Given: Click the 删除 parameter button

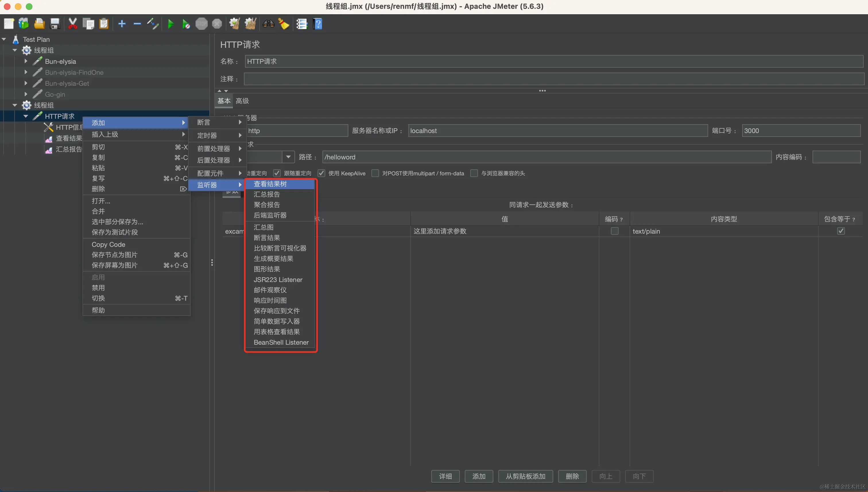Looking at the screenshot, I should (572, 476).
